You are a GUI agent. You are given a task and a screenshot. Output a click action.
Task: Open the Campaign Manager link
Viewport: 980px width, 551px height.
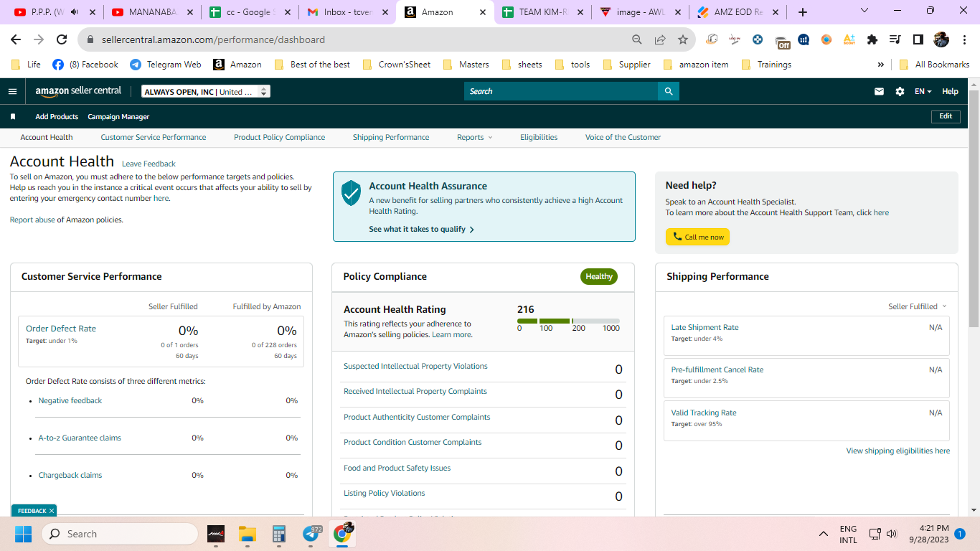[x=118, y=116]
